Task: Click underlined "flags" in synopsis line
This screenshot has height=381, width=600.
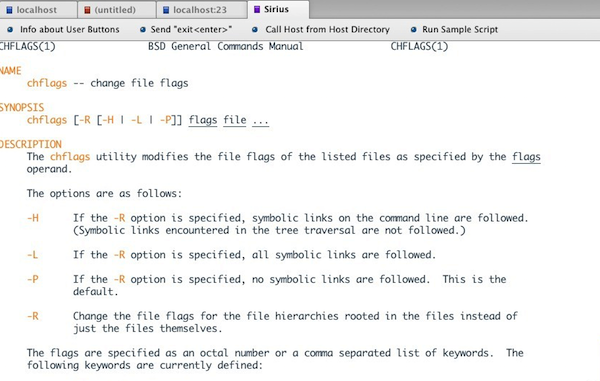Action: point(203,120)
